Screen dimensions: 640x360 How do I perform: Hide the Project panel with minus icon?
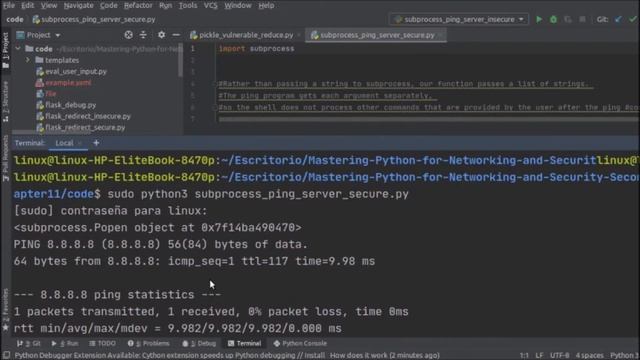(x=176, y=35)
